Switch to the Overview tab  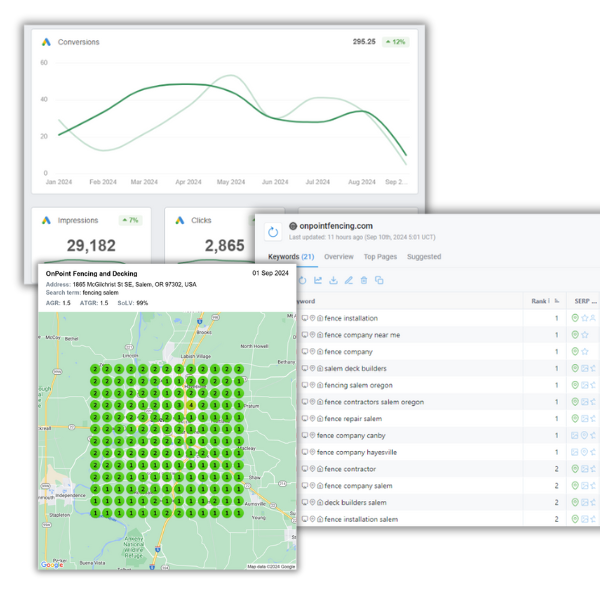pyautogui.click(x=339, y=257)
